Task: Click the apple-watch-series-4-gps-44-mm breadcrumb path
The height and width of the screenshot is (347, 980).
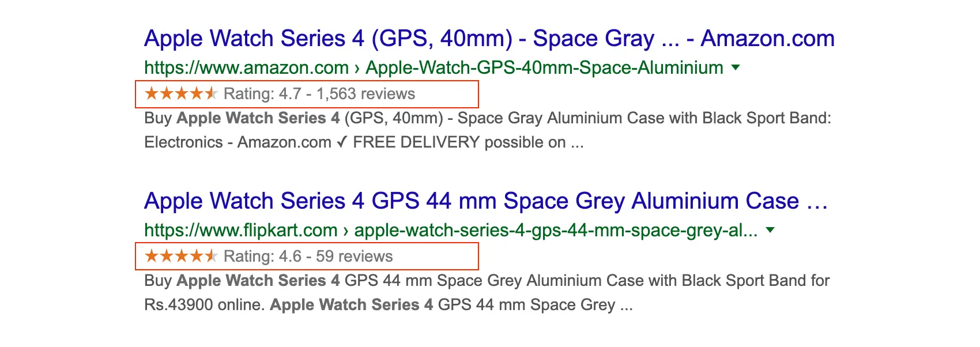Action: coord(556,231)
